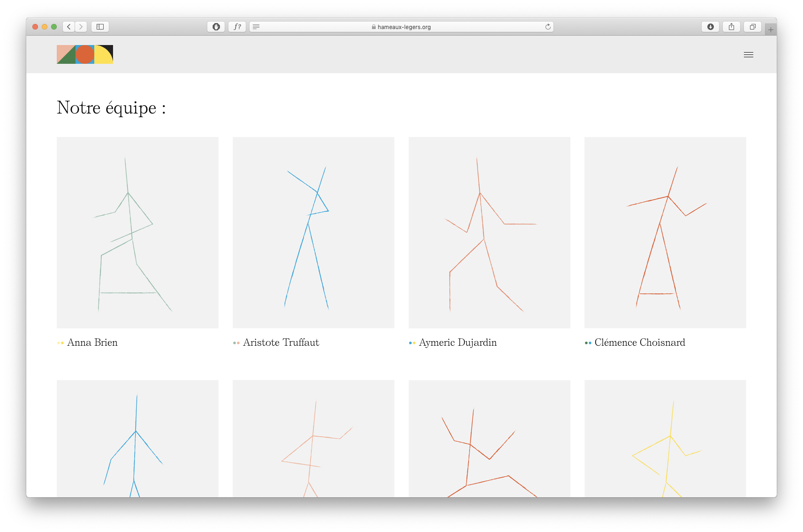Click Clémence Choisnard's orange stick figure image
This screenshot has height=532, width=803.
tap(665, 232)
